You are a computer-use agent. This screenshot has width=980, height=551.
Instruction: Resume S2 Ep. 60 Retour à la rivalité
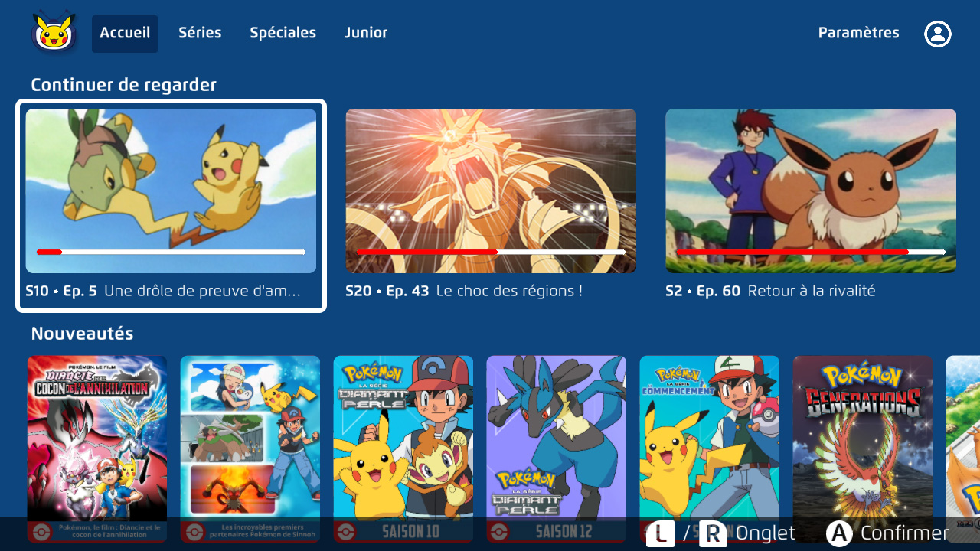click(810, 191)
